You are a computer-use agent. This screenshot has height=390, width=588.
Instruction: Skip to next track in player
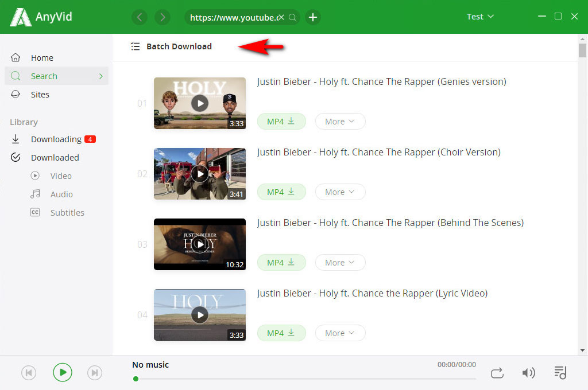pyautogui.click(x=95, y=373)
